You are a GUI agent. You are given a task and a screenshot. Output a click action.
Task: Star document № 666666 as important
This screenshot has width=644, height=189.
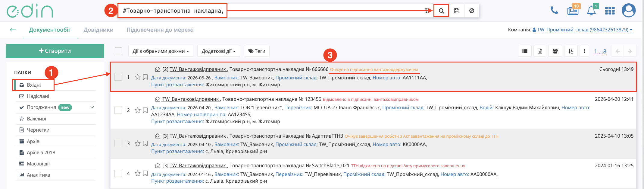coord(138,77)
